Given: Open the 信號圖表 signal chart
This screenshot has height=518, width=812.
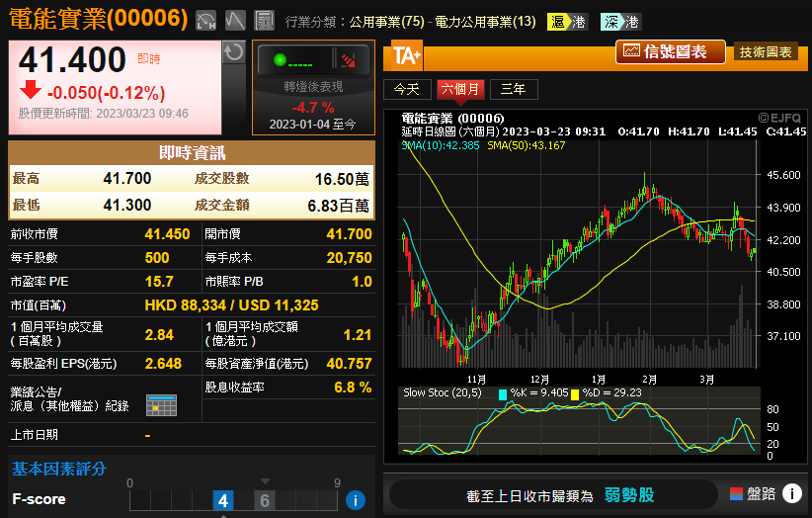Looking at the screenshot, I should point(671,51).
